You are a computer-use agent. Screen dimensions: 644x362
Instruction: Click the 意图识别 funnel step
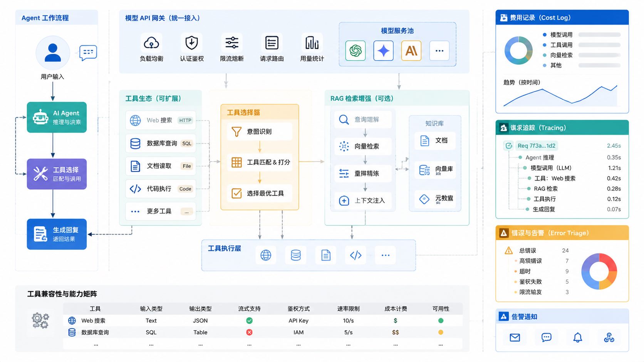tap(260, 132)
